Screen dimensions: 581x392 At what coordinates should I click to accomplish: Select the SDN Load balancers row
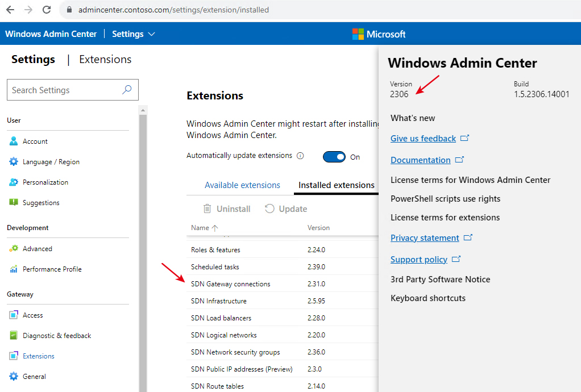click(x=283, y=318)
